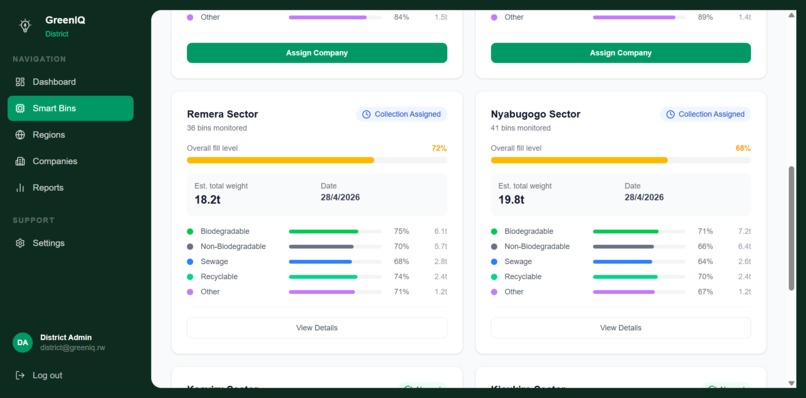
Task: Click the Settings gear icon
Action: coord(20,243)
